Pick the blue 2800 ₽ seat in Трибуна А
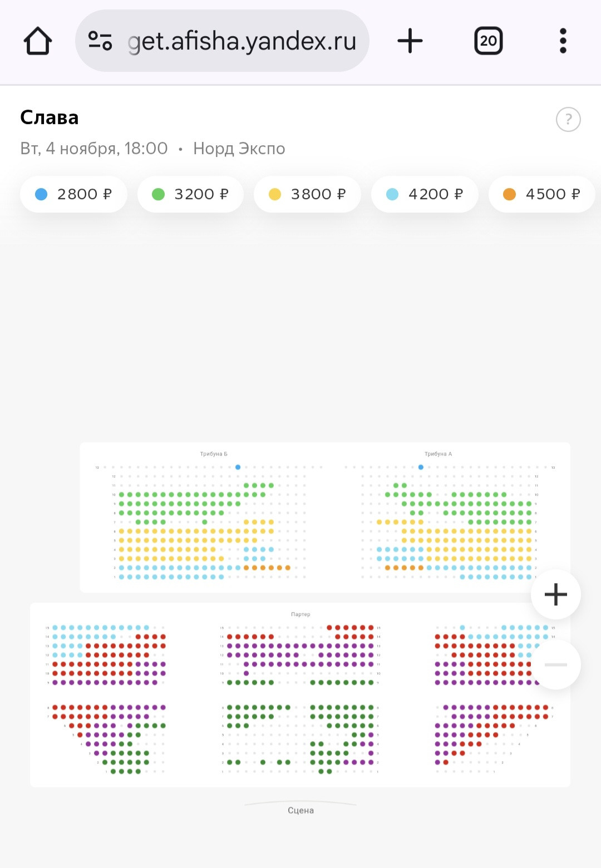 [421, 467]
